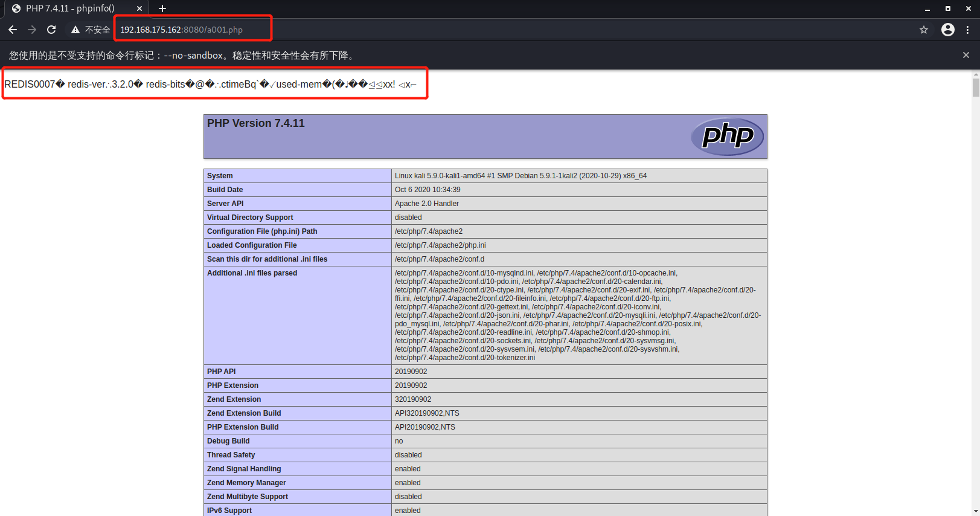This screenshot has height=516, width=980.
Task: Click the Server API label
Action: click(x=225, y=204)
